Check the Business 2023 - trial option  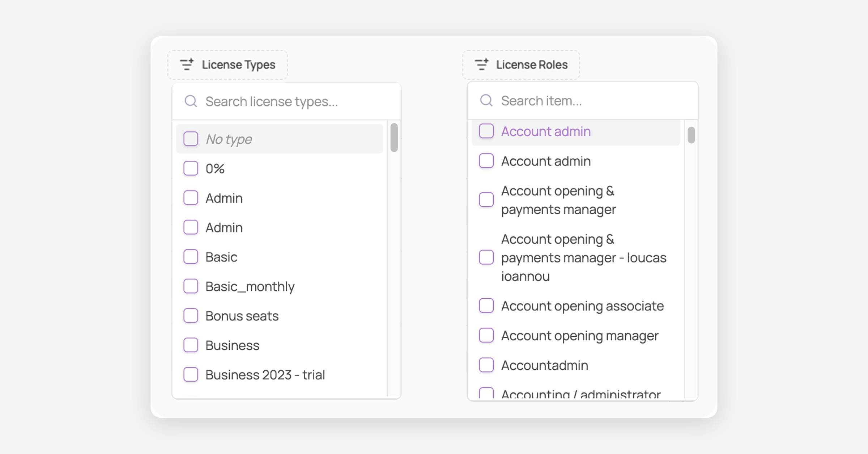click(191, 375)
